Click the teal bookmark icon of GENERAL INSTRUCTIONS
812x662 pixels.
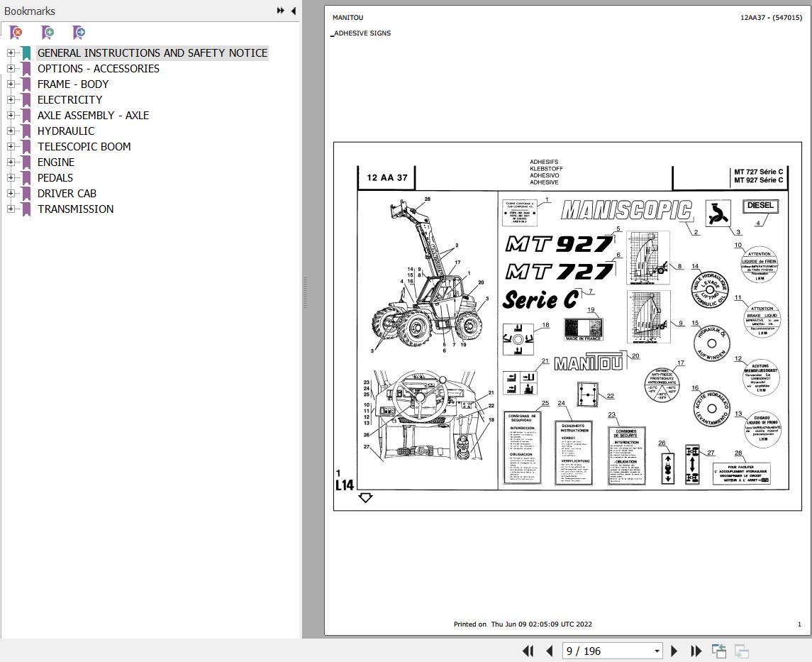26,53
